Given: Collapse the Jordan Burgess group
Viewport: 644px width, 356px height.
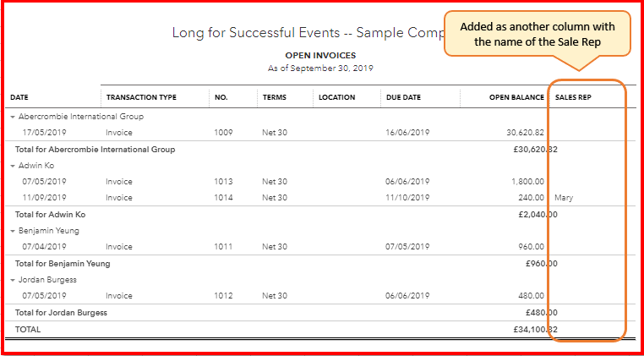Looking at the screenshot, I should point(12,280).
